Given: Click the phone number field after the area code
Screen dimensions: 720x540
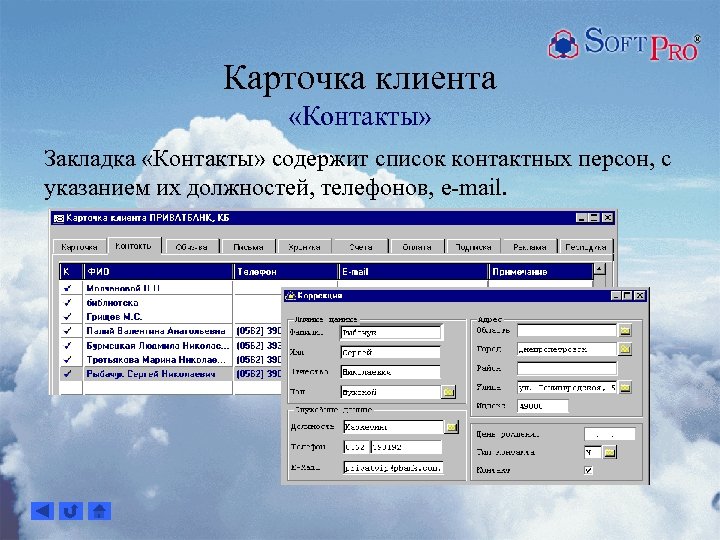Looking at the screenshot, I should click(406, 447).
